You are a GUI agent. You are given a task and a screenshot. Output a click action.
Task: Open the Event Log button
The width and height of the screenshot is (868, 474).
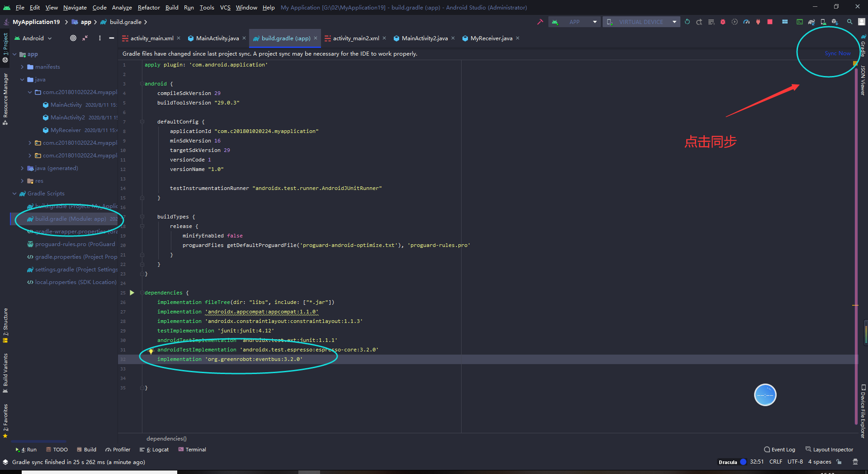tap(779, 450)
